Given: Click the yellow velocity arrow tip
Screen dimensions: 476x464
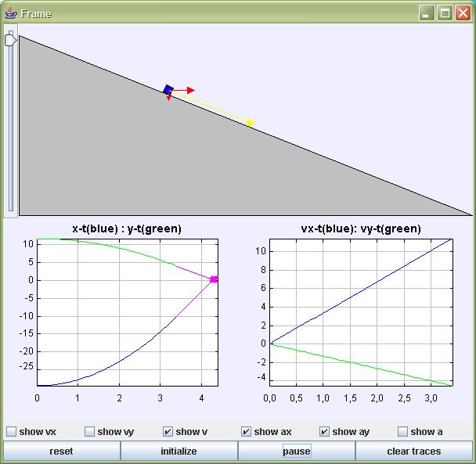Looking at the screenshot, I should [251, 122].
